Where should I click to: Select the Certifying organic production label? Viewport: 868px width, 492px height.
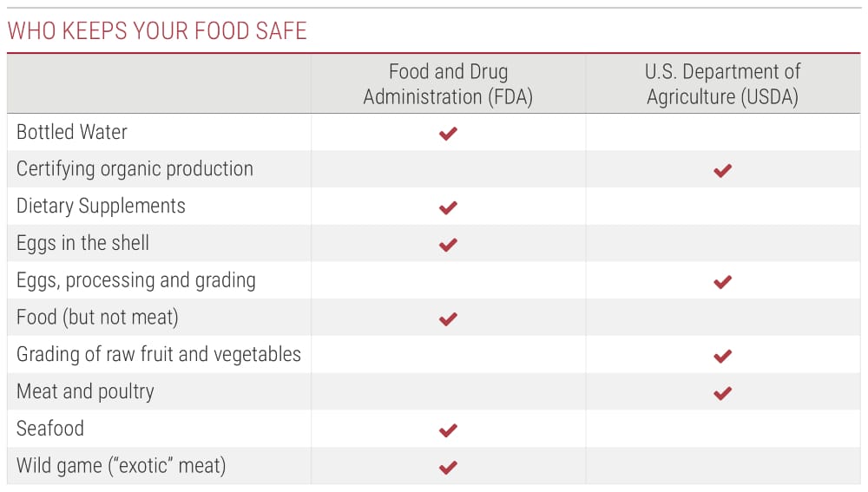coord(135,168)
